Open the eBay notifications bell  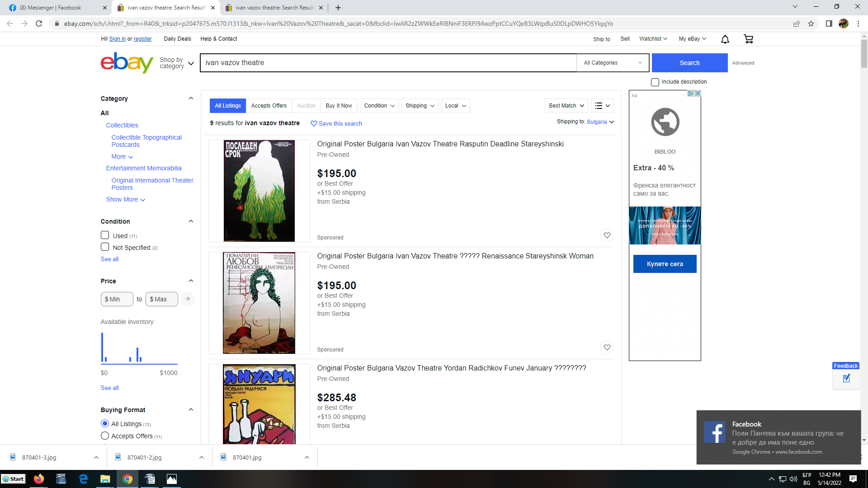coord(725,39)
